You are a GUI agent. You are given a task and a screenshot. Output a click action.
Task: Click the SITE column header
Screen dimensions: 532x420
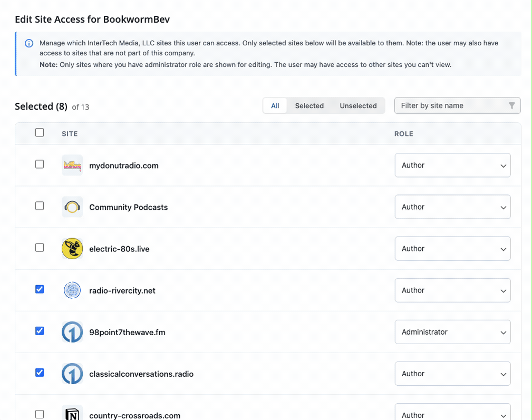[70, 134]
